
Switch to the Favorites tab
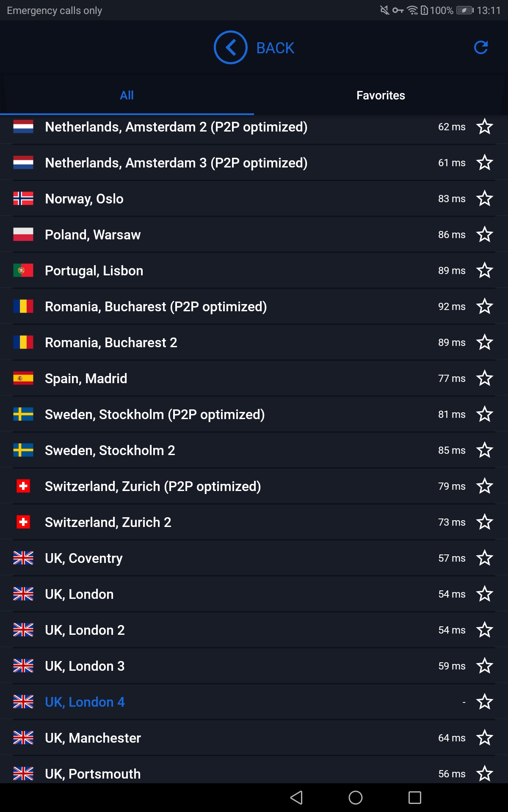pyautogui.click(x=381, y=96)
